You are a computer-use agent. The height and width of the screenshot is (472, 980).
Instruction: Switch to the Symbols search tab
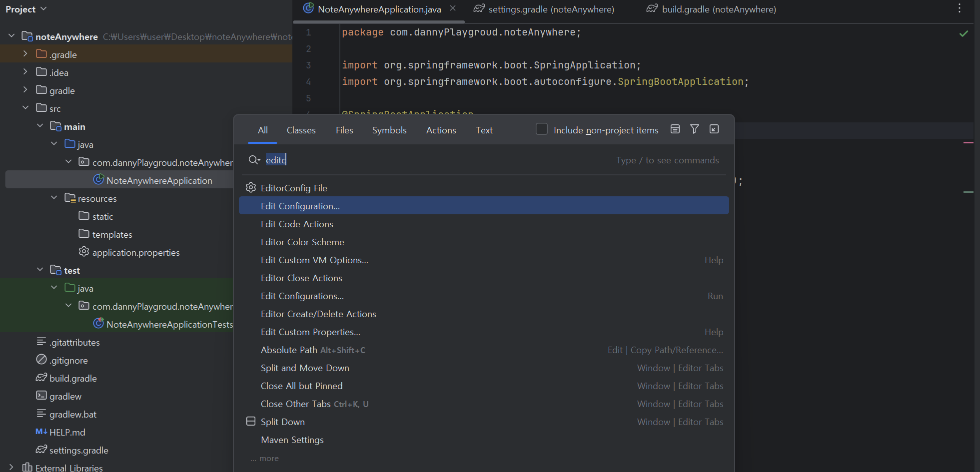(x=389, y=130)
